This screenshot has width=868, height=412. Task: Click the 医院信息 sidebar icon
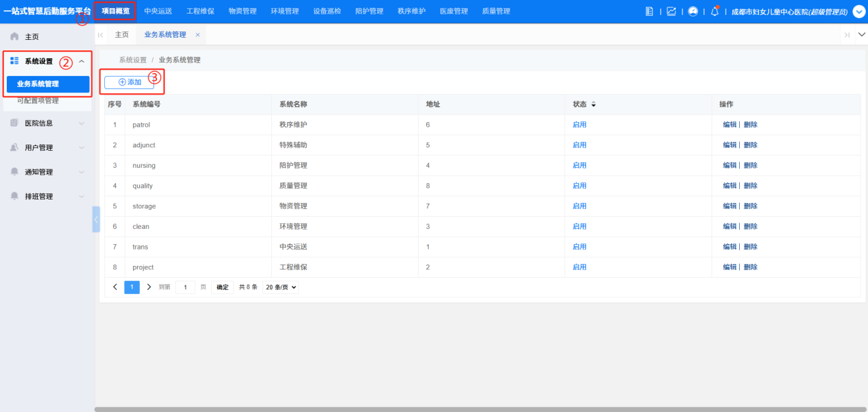pyautogui.click(x=14, y=123)
